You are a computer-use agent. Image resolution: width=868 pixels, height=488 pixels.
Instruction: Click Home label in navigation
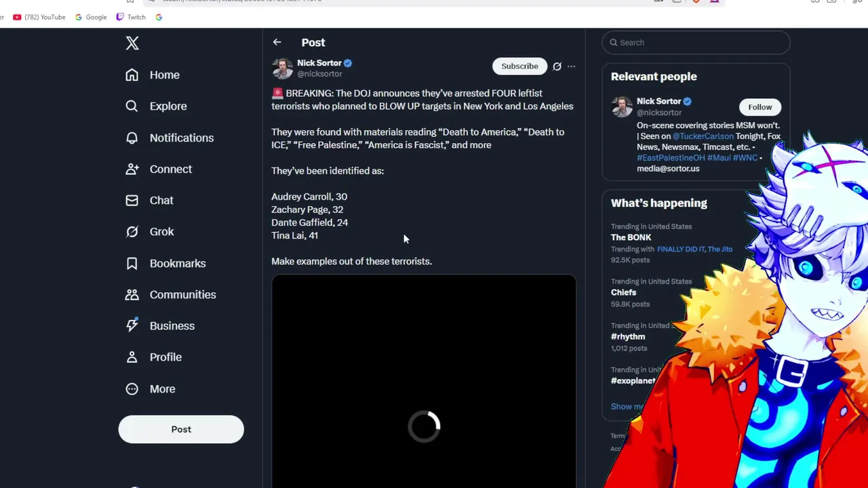coord(165,75)
